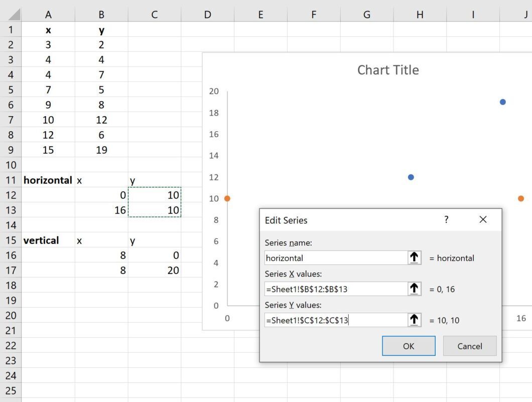Select column C header
This screenshot has width=532, height=402.
tap(155, 15)
